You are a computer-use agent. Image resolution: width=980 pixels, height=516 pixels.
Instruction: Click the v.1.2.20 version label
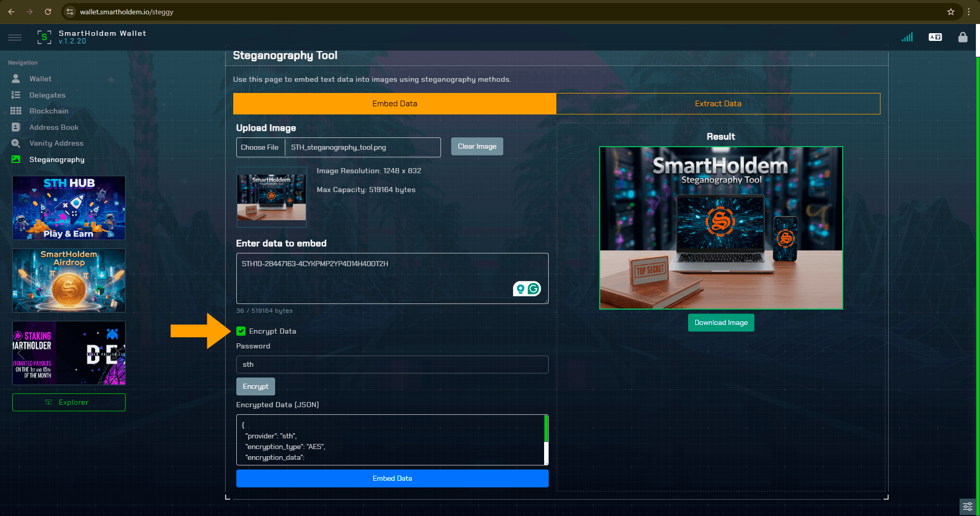click(x=72, y=41)
